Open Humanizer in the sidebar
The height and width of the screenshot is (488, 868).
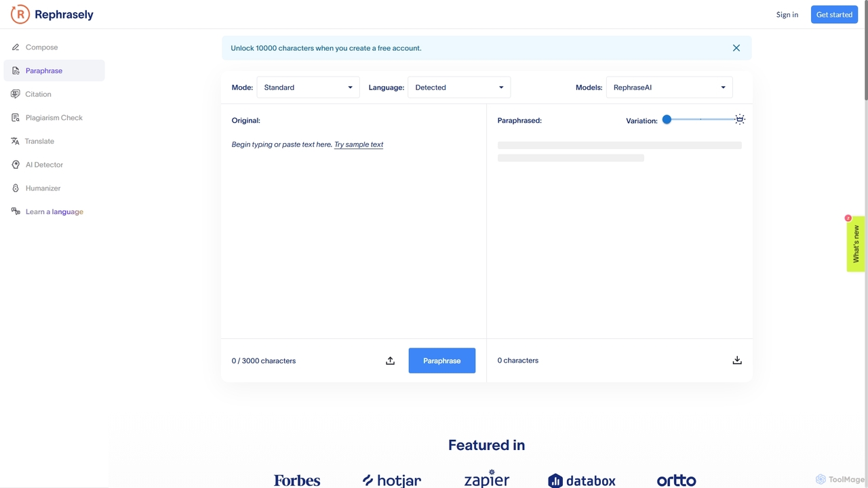click(54, 188)
